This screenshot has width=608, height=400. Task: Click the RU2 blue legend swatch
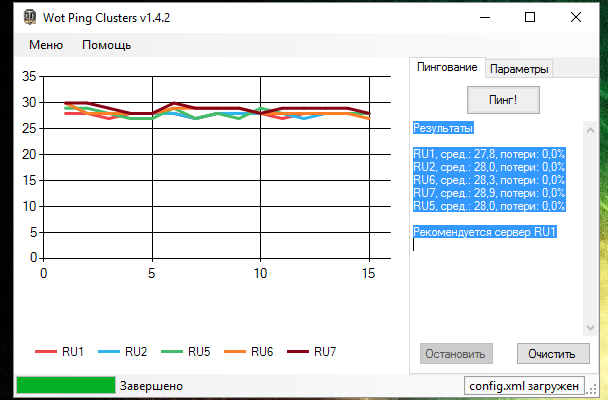pos(109,352)
